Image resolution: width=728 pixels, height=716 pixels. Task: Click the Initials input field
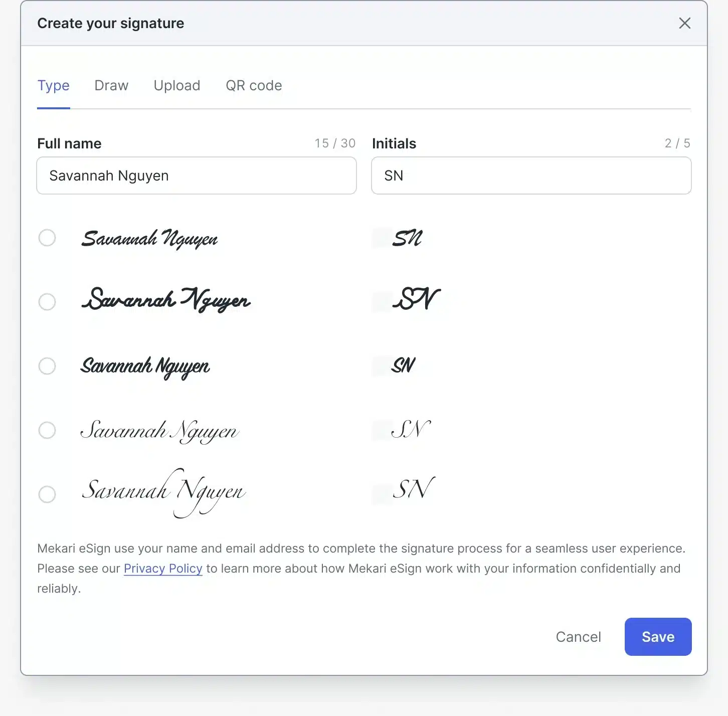pyautogui.click(x=531, y=175)
